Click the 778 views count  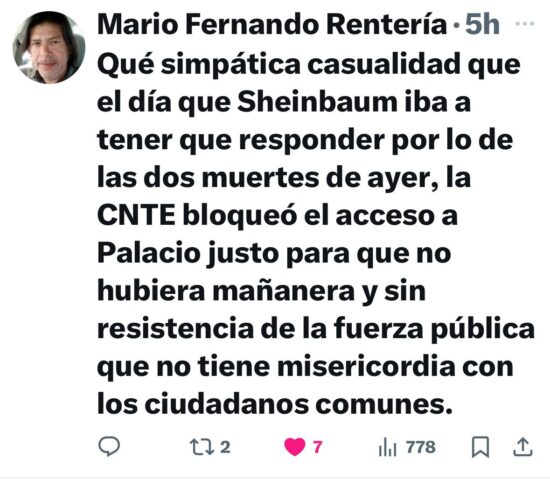(421, 447)
